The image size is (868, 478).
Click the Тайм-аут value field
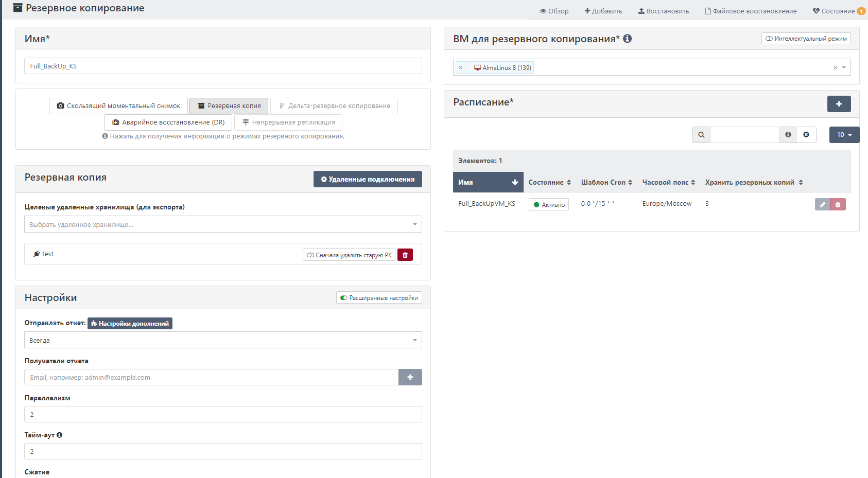pos(223,451)
